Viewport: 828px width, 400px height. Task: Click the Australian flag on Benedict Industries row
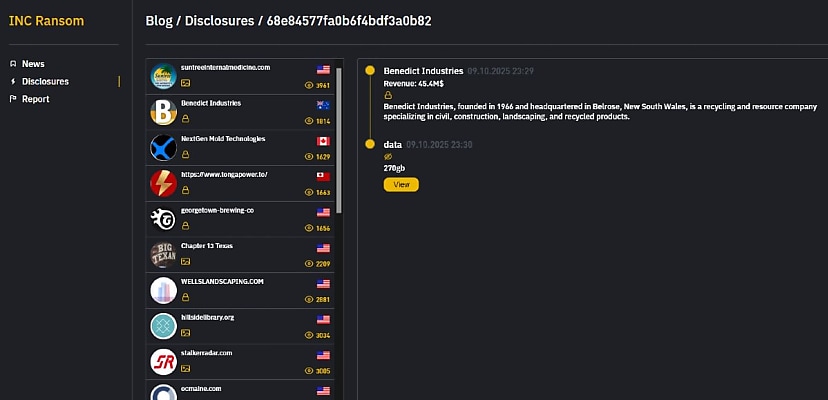[323, 105]
